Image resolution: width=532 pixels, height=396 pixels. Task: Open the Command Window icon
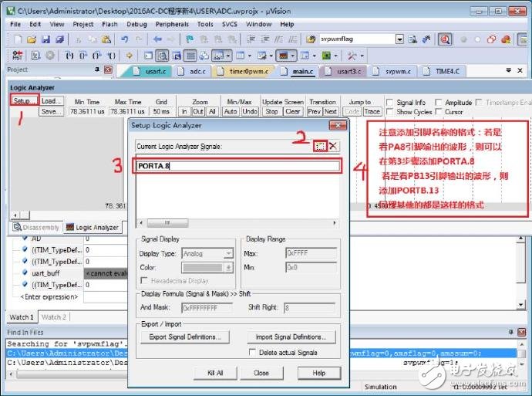[x=148, y=56]
